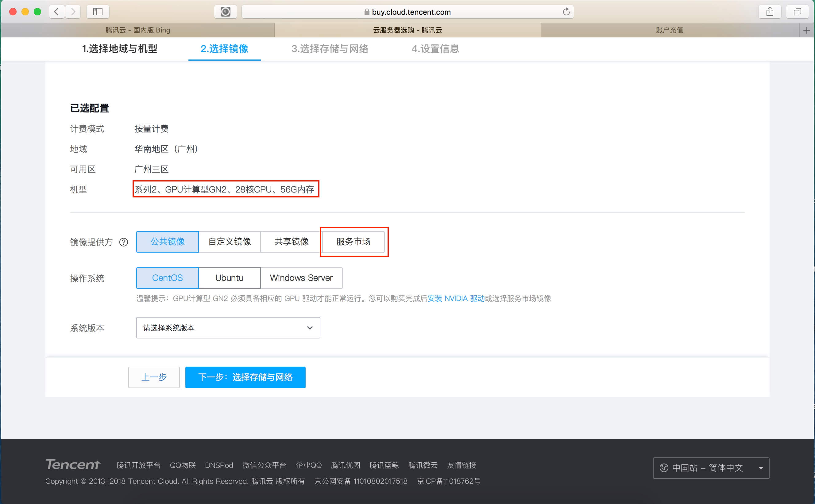Switch to the 账户充值 browser tab

coord(669,30)
